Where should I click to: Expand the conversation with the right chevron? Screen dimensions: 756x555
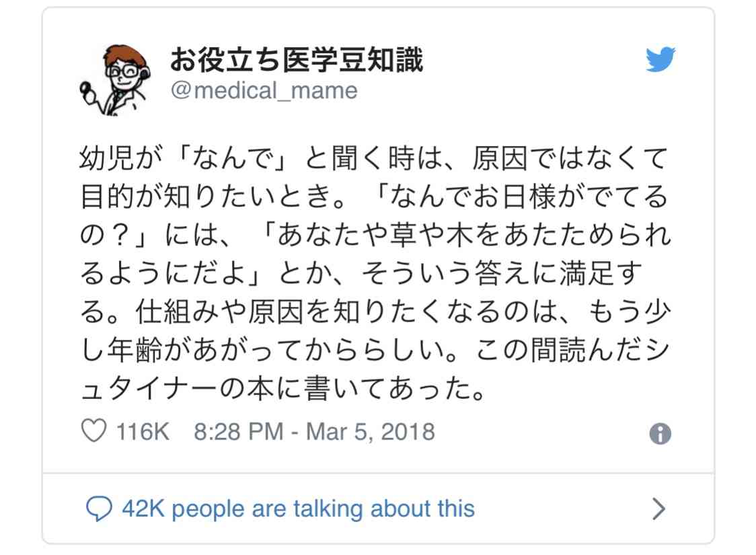click(658, 509)
